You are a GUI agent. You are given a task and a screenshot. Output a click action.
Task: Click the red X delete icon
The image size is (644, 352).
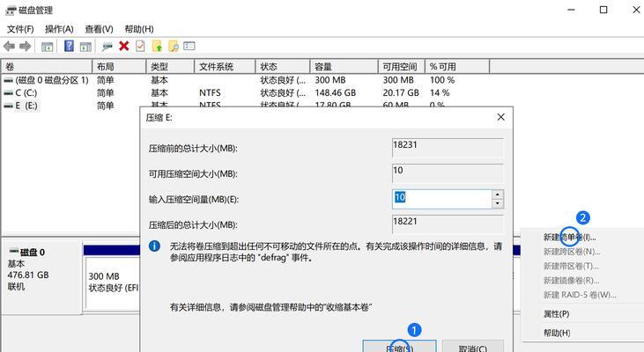click(x=123, y=46)
